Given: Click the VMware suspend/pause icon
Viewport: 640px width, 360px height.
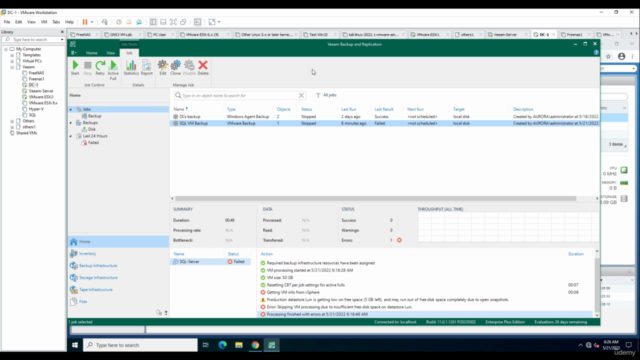Looking at the screenshot, I should click(85, 22).
